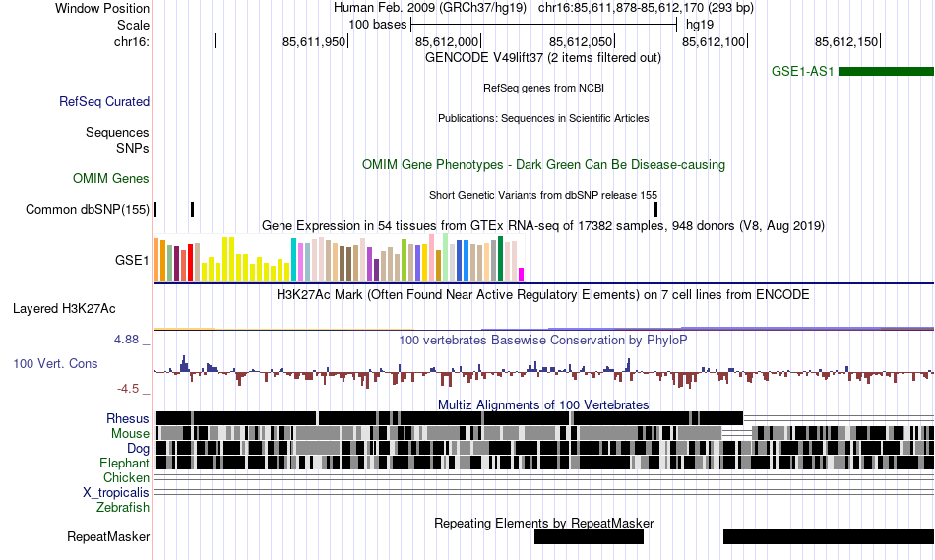This screenshot has height=560, width=935.
Task: Open the 100 Vert. Cons track label
Action: pos(55,364)
